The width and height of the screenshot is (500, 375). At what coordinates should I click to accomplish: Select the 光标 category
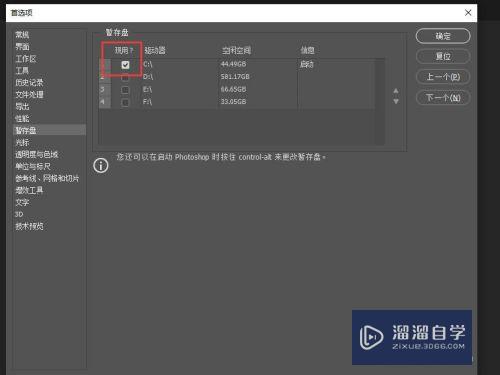point(22,142)
